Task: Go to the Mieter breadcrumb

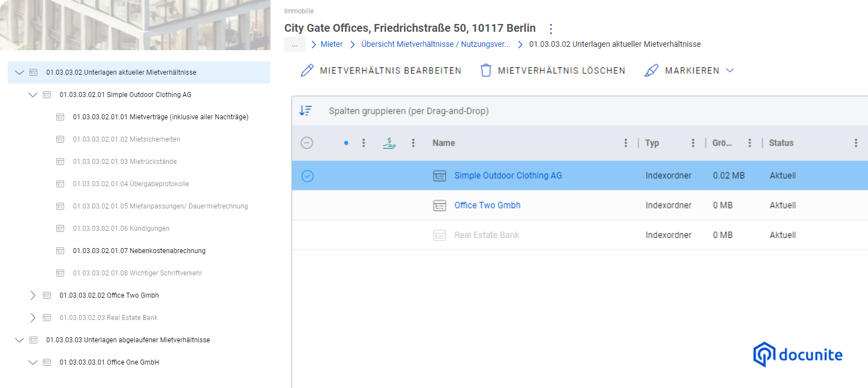Action: click(x=331, y=44)
